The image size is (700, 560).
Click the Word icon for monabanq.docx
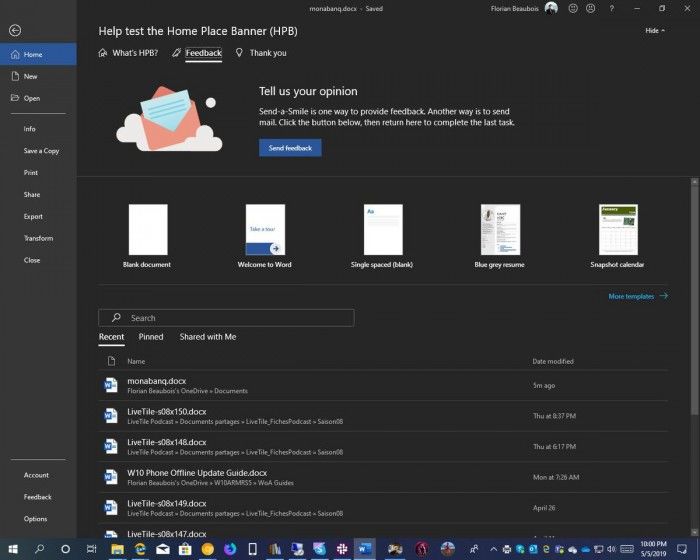[111, 385]
